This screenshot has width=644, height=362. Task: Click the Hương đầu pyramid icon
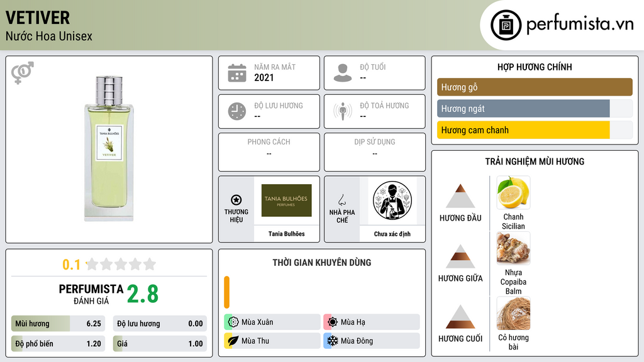(460, 196)
